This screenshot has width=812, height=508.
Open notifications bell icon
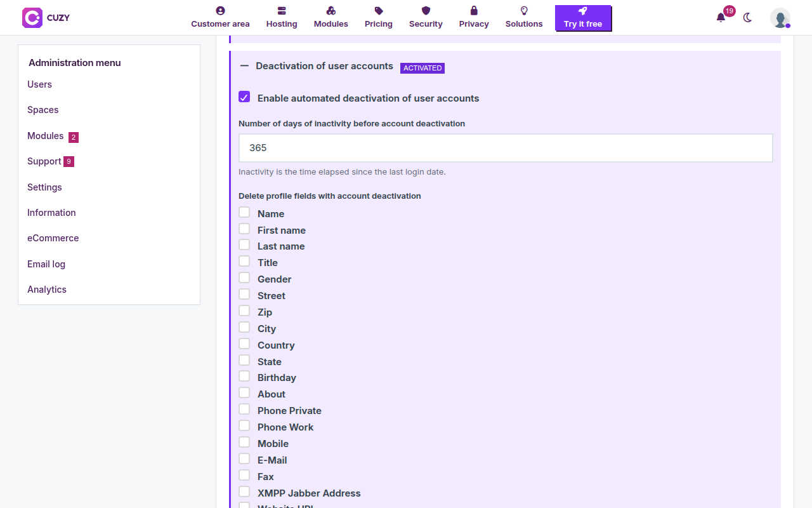tap(721, 18)
